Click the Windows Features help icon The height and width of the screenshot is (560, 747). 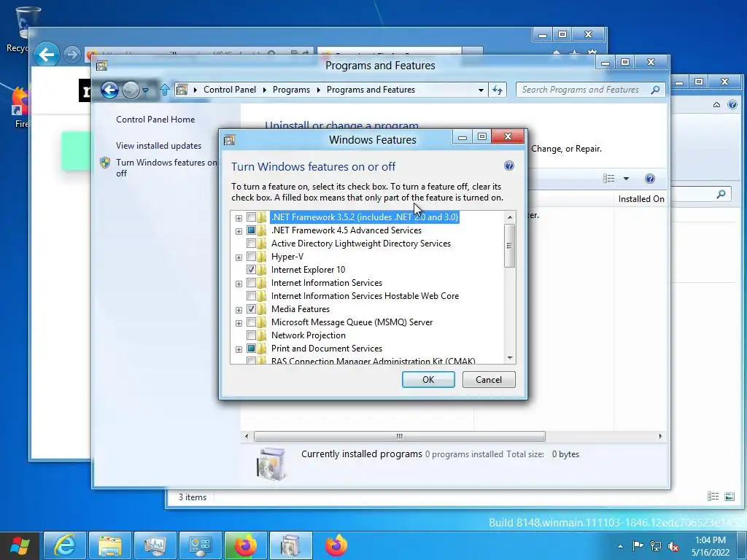coord(508,166)
